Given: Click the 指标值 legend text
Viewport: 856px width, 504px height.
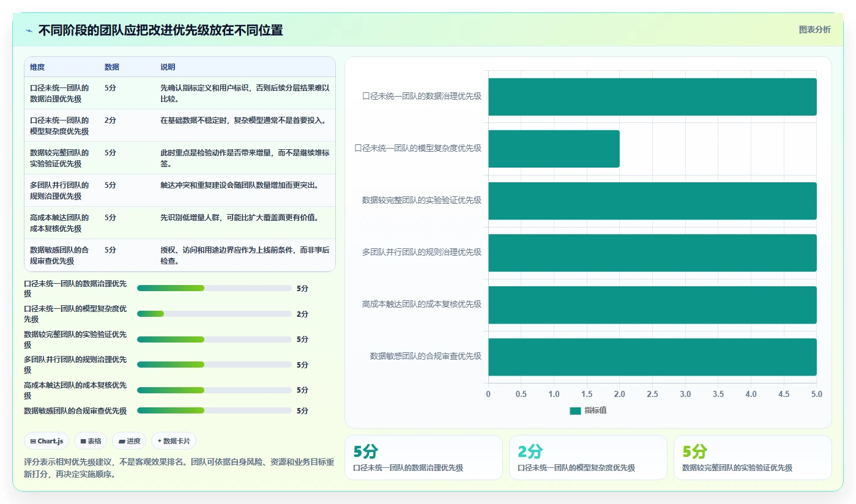Looking at the screenshot, I should 595,410.
